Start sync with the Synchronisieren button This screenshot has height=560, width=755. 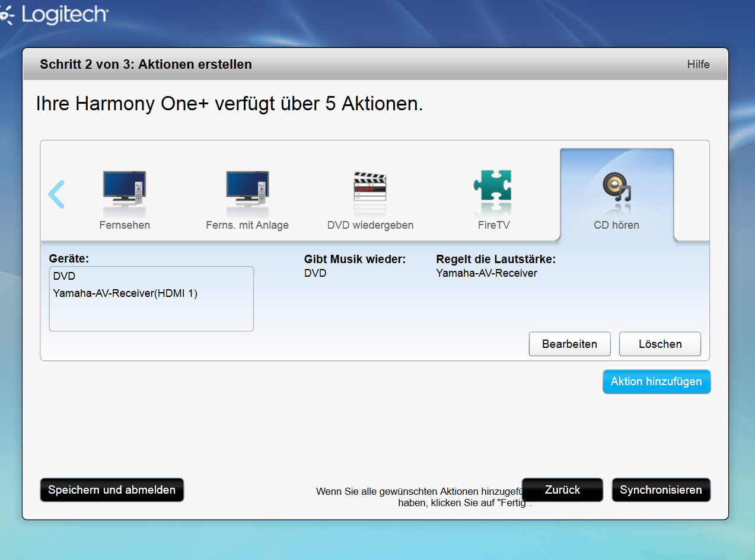[661, 490]
